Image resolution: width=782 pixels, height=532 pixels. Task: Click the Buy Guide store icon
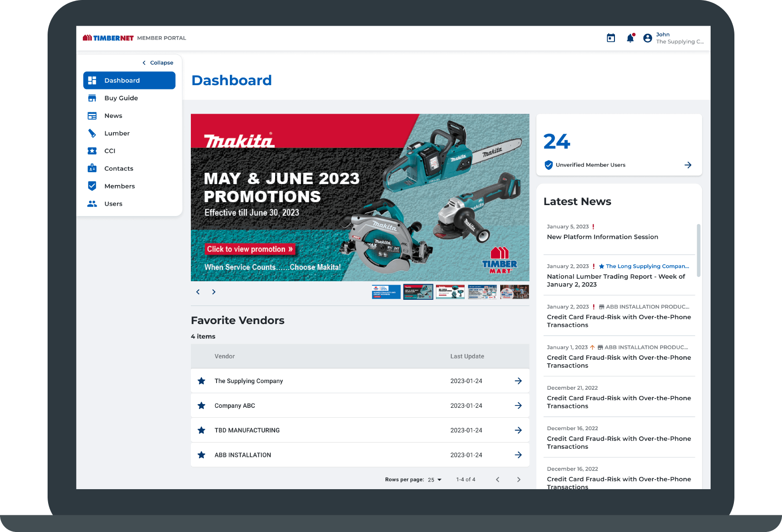[92, 98]
